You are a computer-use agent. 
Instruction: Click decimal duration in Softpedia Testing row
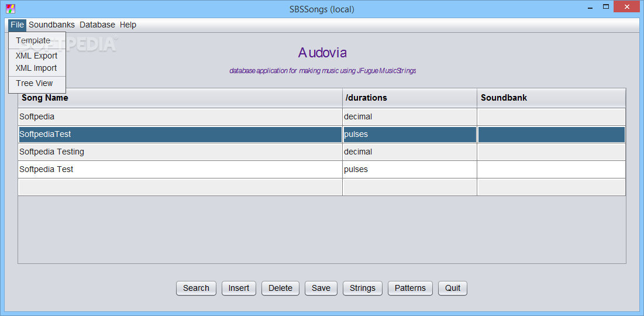click(x=409, y=152)
